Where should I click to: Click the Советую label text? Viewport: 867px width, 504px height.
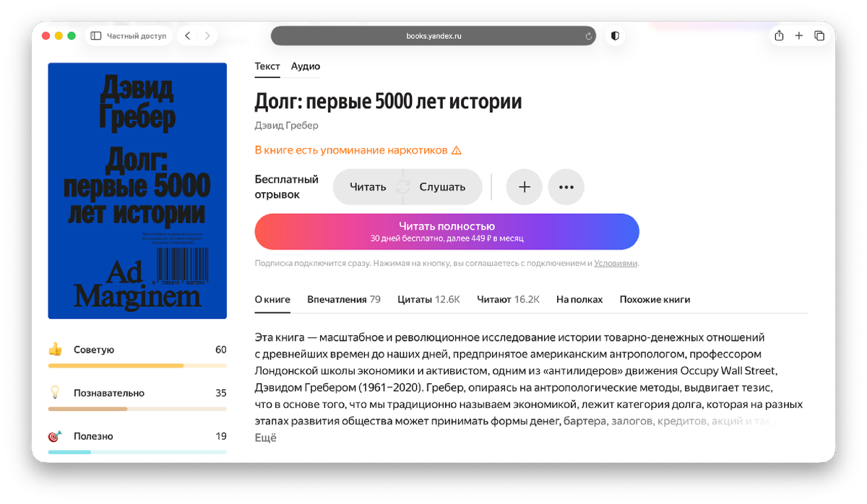coord(94,349)
